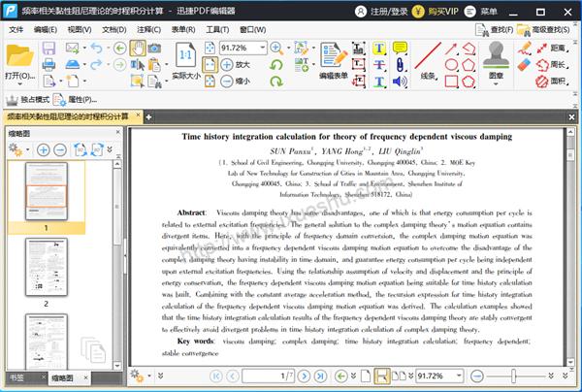Toggle the highlighted page layout button in status bar
Viewport: 582px width, 392px height.
pos(382,375)
